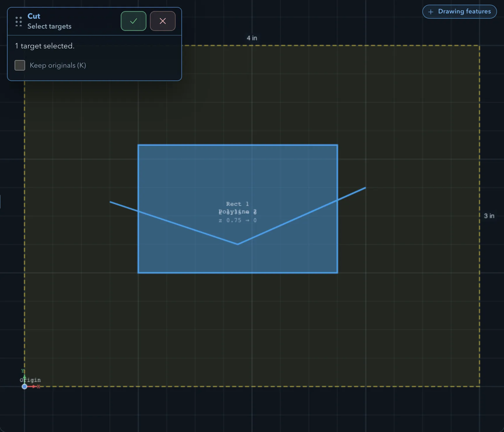The width and height of the screenshot is (504, 432).
Task: Click the 'Origin' label text
Action: coord(30,380)
